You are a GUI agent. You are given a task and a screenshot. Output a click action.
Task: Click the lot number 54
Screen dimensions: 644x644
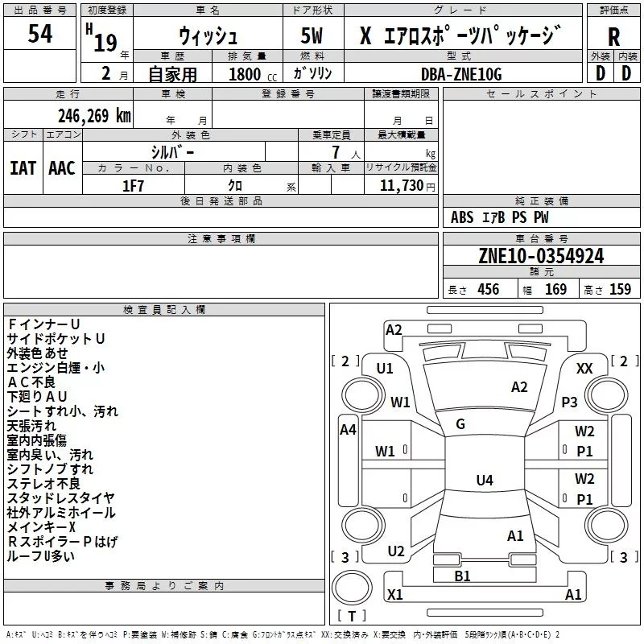pyautogui.click(x=39, y=33)
